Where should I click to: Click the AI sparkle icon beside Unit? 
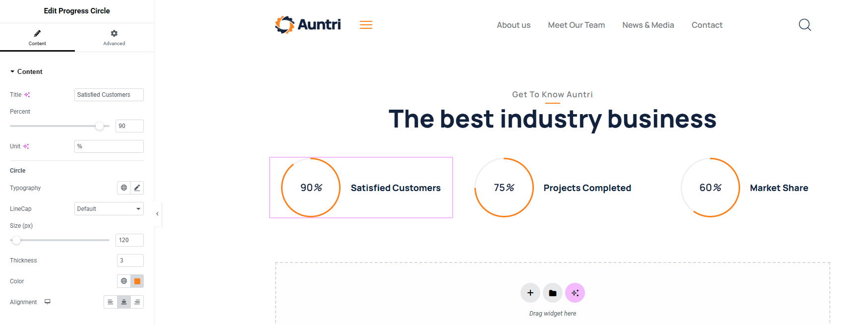[x=26, y=146]
